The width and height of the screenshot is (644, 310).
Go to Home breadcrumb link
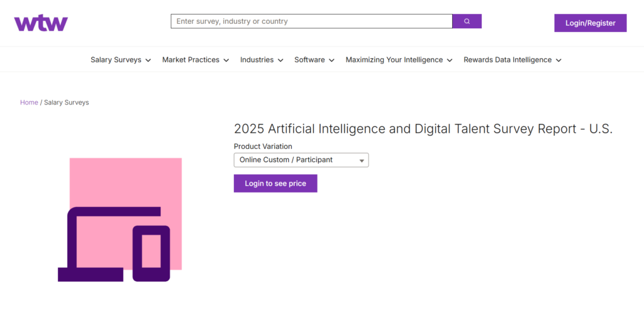(29, 102)
